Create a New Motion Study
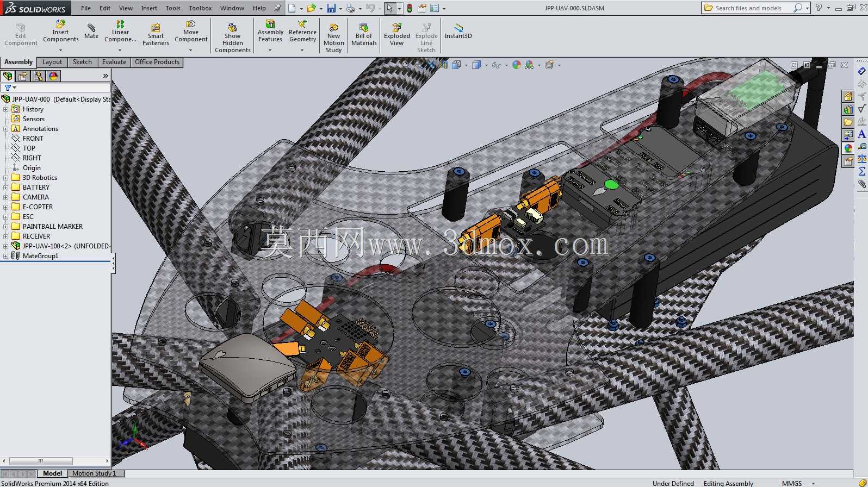 click(x=334, y=38)
